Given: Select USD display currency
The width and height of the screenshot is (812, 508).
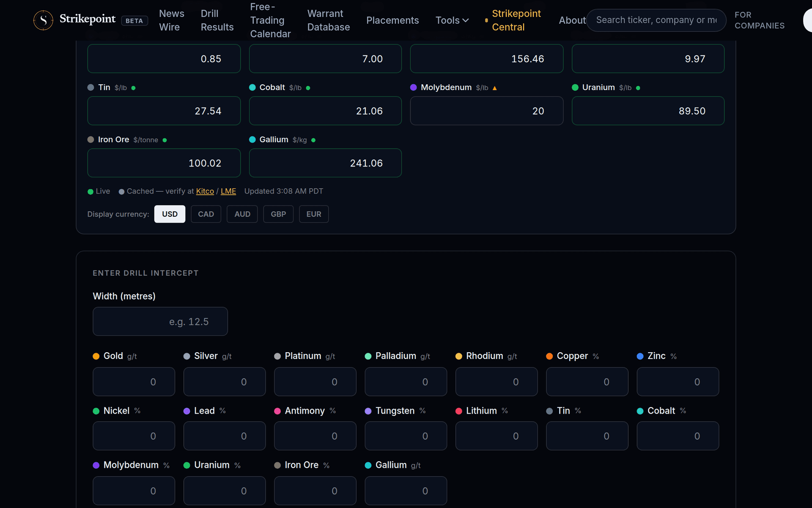Looking at the screenshot, I should 170,214.
